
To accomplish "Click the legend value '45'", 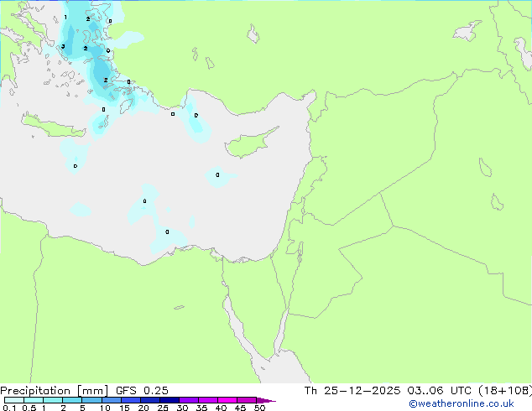I will [x=240, y=408].
